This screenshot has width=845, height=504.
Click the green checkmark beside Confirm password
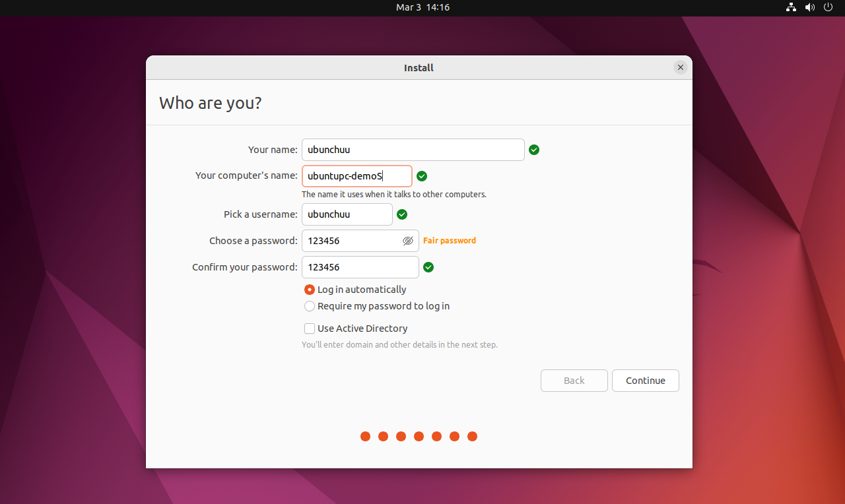coord(428,267)
